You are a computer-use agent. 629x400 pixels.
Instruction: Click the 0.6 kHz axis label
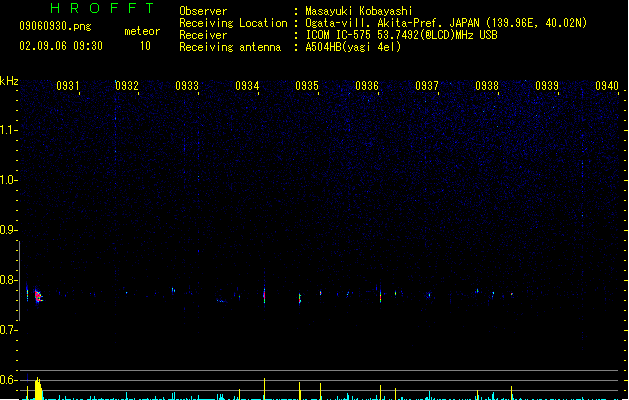(x=8, y=380)
